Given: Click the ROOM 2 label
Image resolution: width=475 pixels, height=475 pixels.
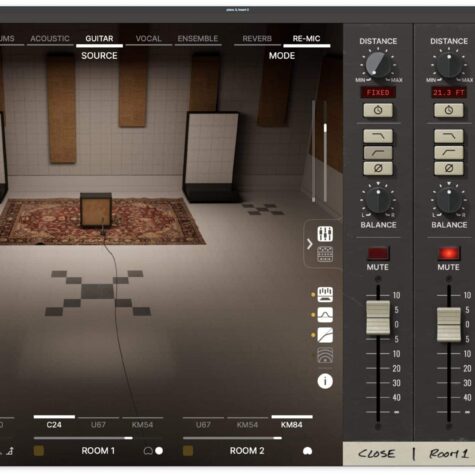Looking at the screenshot, I should click(247, 451).
